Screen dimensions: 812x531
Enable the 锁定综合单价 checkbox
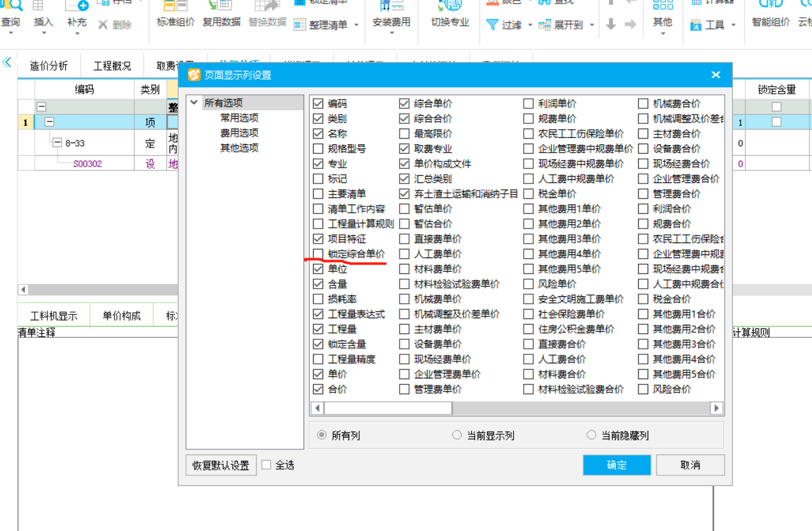[318, 254]
